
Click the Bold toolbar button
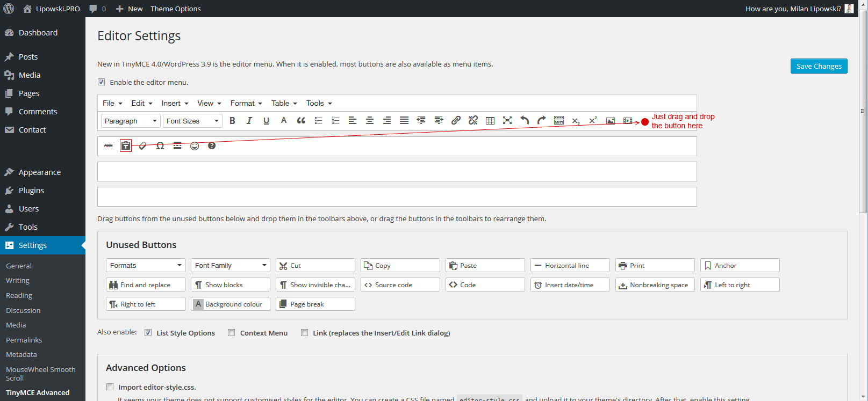click(232, 121)
